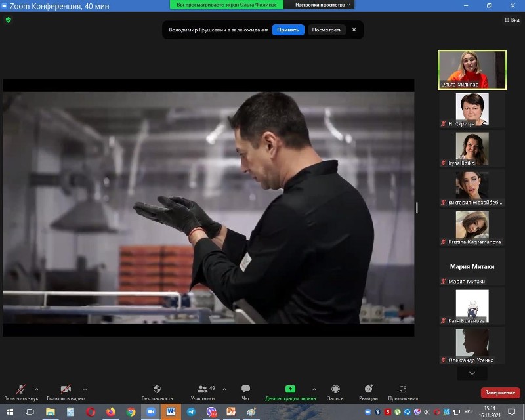Admit the waiting user with Принять
525x420 pixels.
click(x=288, y=30)
